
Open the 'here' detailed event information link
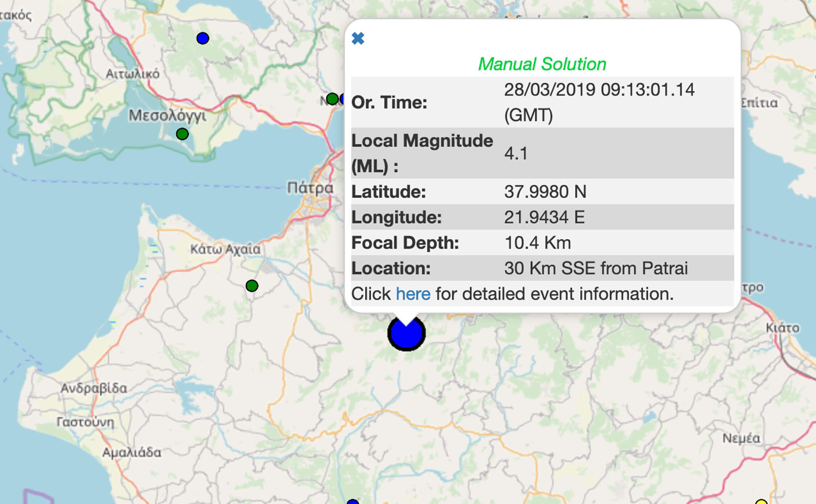click(x=413, y=294)
